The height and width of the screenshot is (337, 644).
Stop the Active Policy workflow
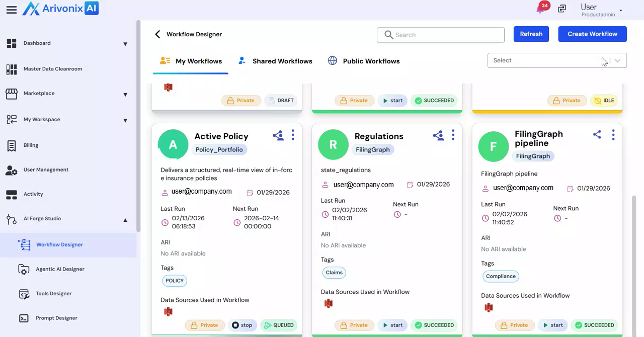coord(242,325)
